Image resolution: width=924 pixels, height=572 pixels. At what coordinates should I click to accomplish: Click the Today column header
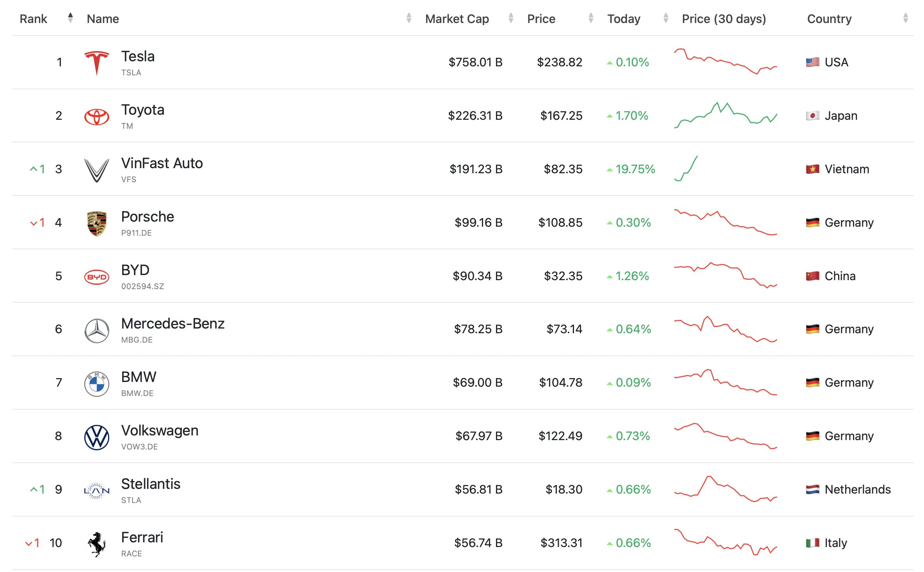(624, 19)
